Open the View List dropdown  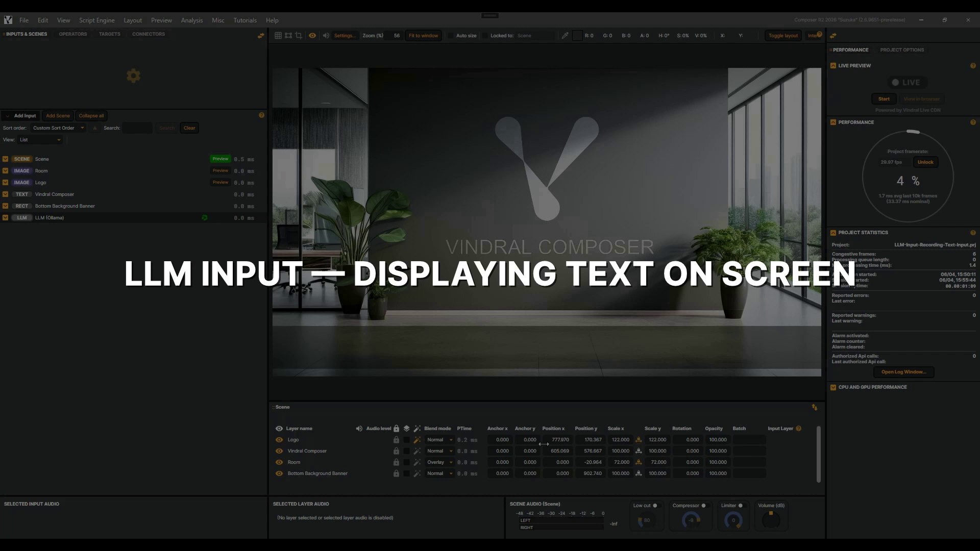[x=40, y=140]
